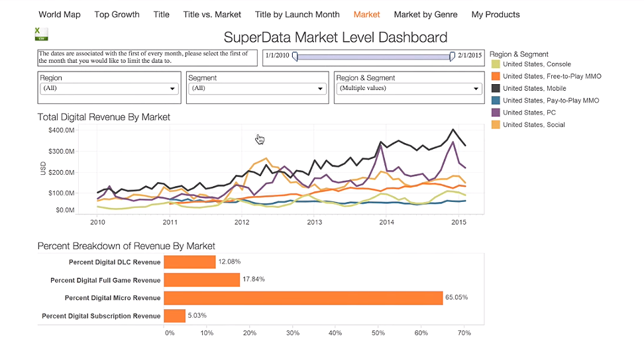Image resolution: width=644 pixels, height=345 pixels.
Task: Open the My Products tab
Action: point(496,14)
